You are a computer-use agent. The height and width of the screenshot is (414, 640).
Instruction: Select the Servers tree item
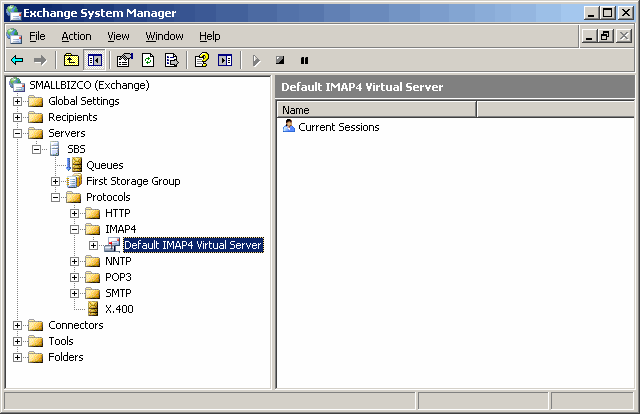pos(67,134)
